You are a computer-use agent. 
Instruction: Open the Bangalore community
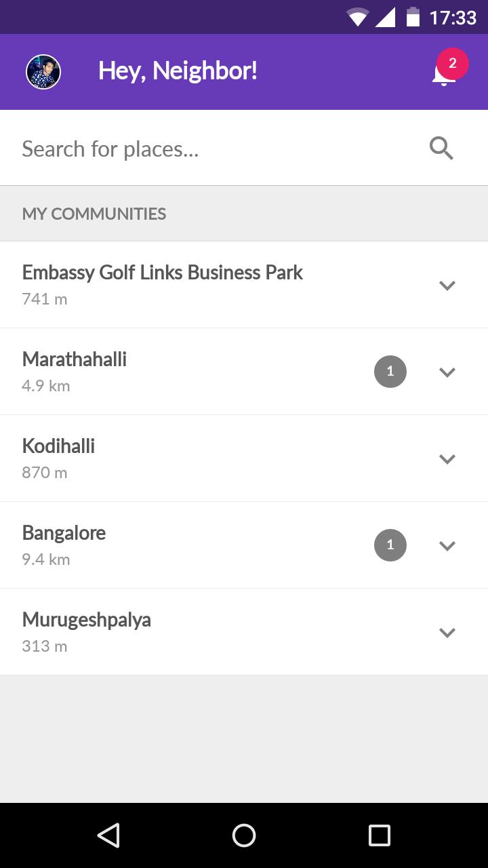tap(64, 545)
